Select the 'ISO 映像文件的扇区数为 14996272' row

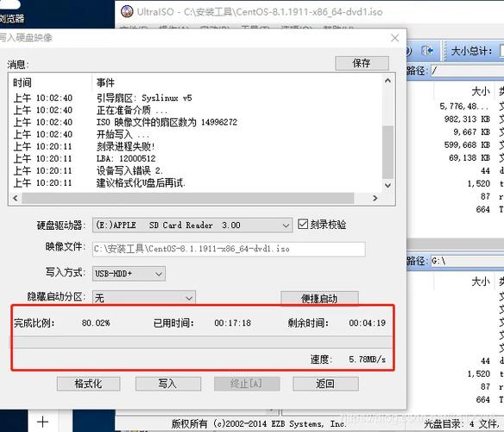coord(196,123)
